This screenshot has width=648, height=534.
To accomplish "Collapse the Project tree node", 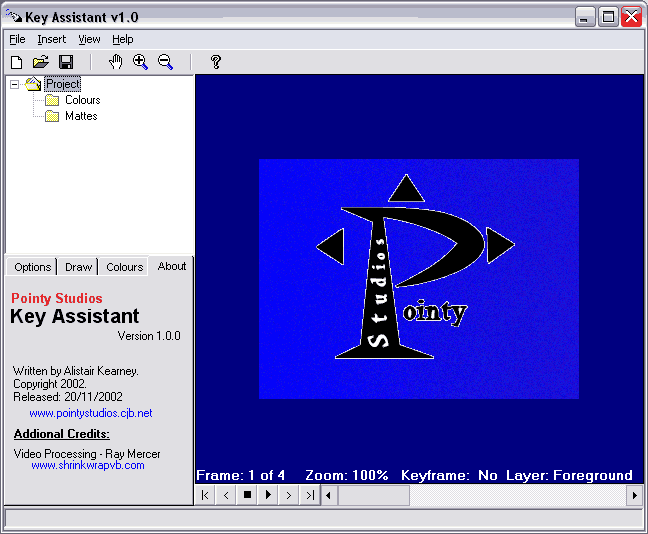I will 14,84.
